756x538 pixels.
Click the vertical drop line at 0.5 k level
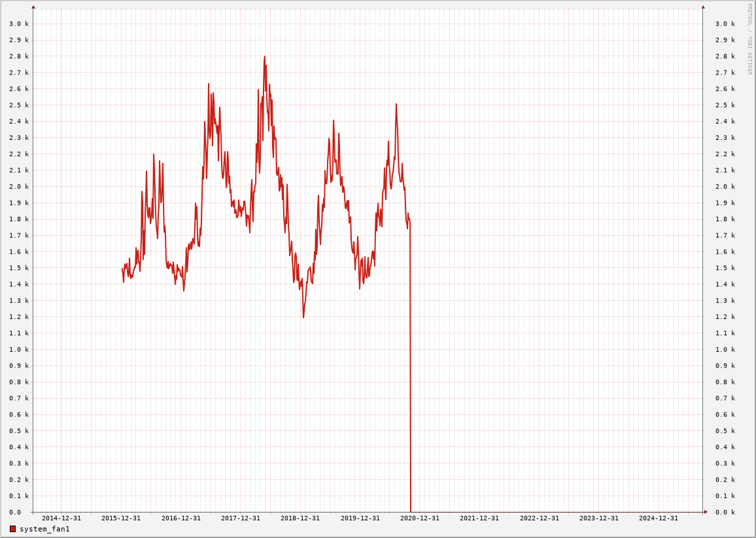tap(410, 431)
